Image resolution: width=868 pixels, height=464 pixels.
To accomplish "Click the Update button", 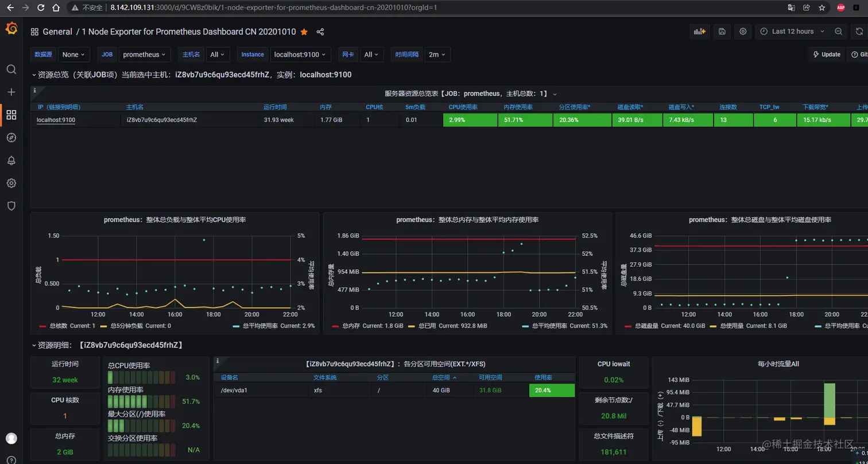I will pos(827,54).
